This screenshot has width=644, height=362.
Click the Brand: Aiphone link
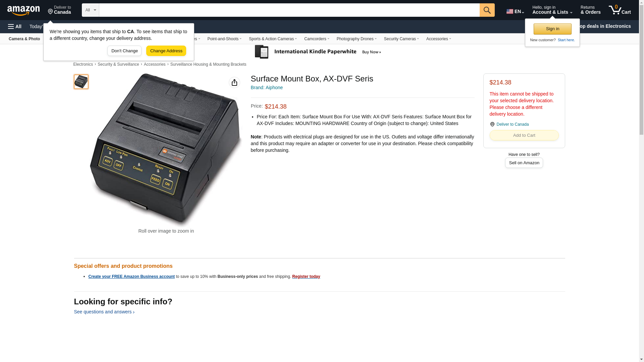click(x=267, y=87)
